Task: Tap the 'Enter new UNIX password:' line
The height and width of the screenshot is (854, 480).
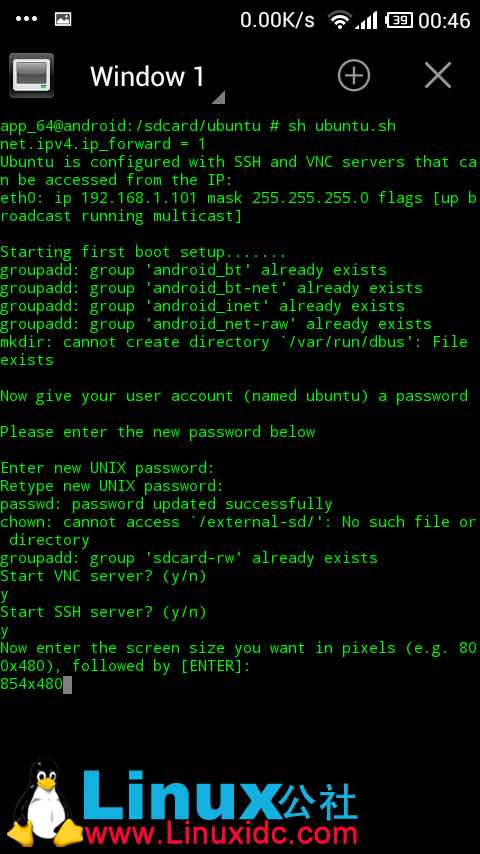Action: click(107, 468)
